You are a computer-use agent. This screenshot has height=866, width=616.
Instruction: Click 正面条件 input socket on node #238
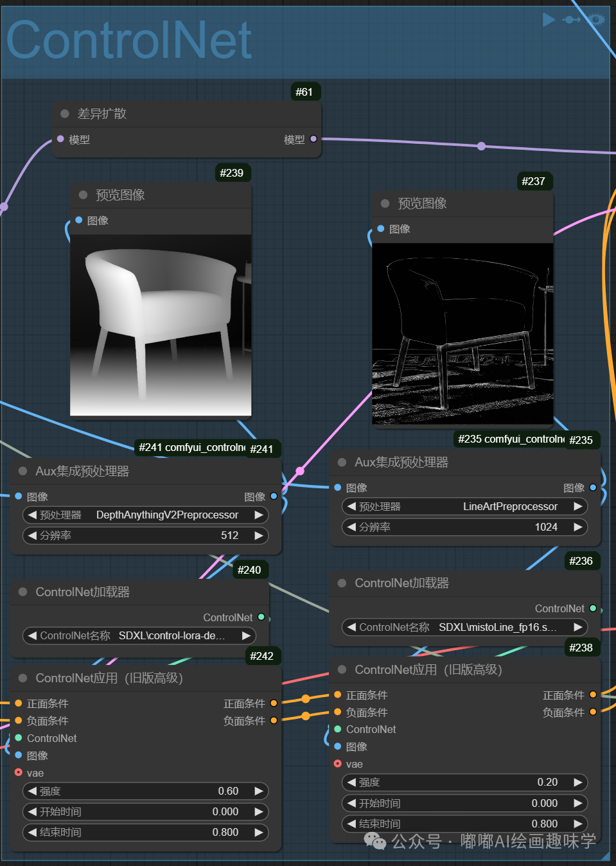click(338, 694)
